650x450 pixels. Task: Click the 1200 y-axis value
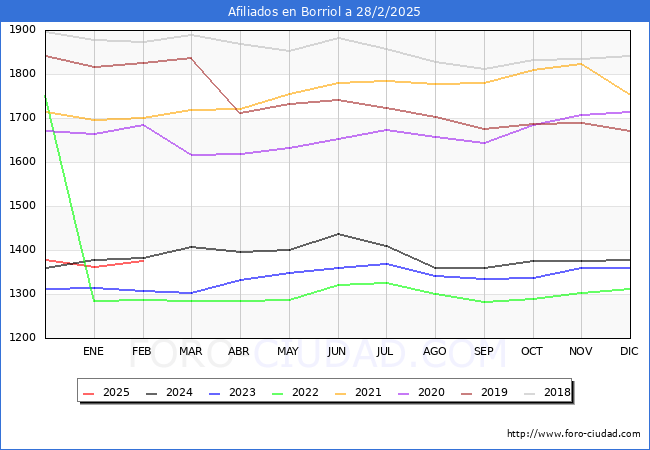point(22,337)
